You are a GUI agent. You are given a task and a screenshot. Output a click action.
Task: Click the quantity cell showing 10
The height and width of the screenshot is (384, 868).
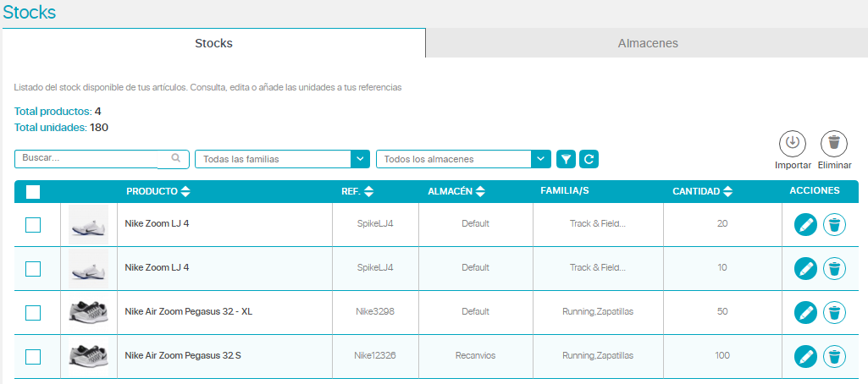pyautogui.click(x=721, y=267)
